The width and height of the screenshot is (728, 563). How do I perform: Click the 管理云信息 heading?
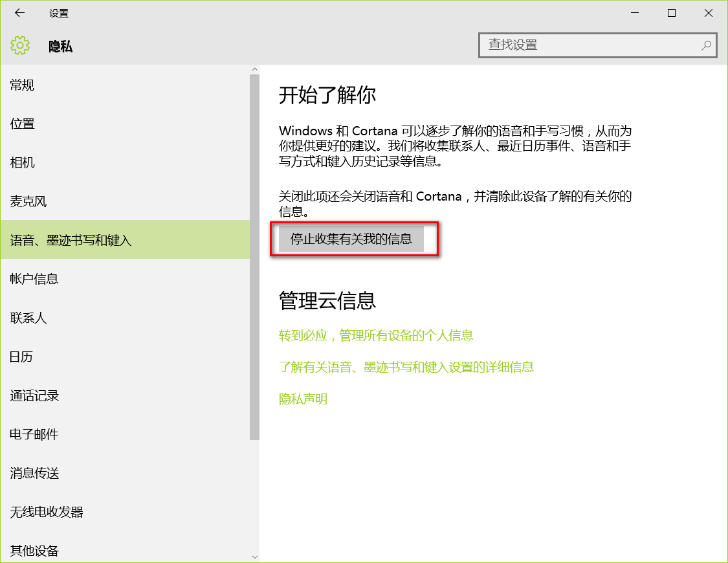click(327, 301)
